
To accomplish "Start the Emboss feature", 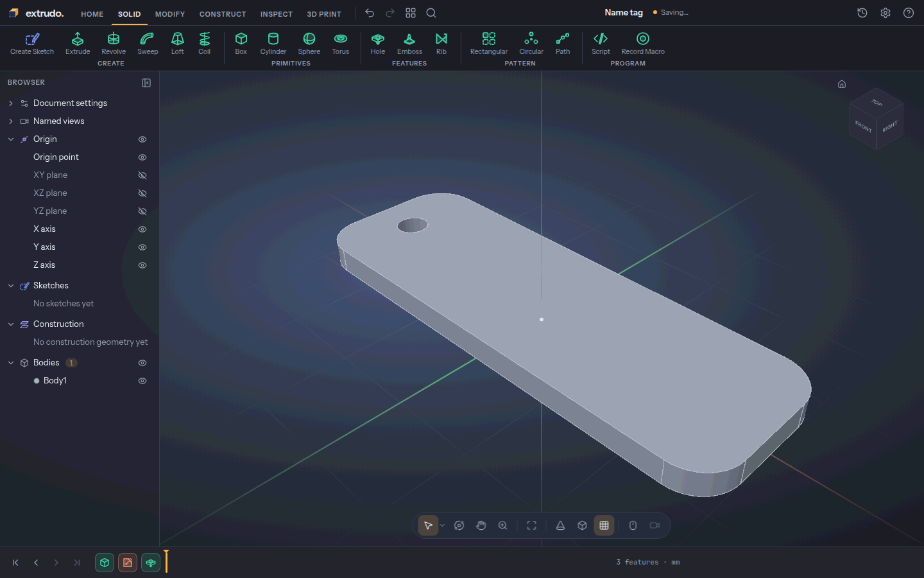I will click(x=409, y=44).
